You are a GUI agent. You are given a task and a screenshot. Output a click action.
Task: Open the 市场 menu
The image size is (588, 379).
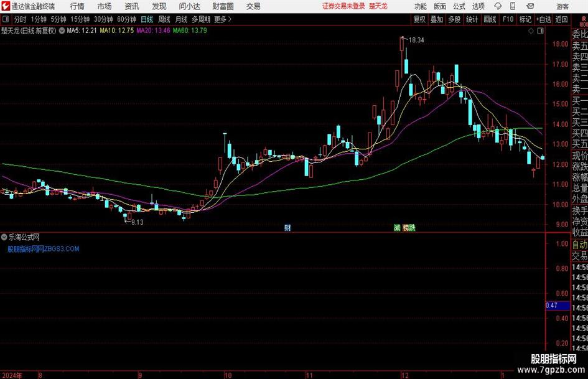105,6
